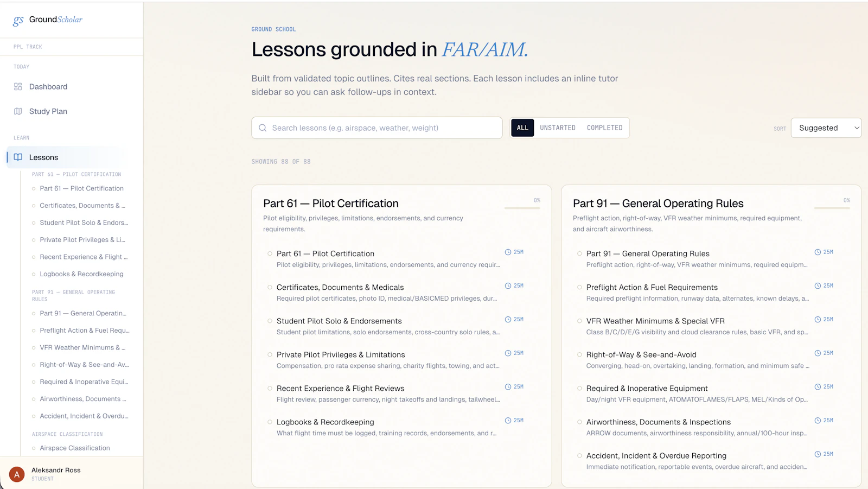Click clock icon beside Student Pilot Solo & Endorsements

click(508, 320)
